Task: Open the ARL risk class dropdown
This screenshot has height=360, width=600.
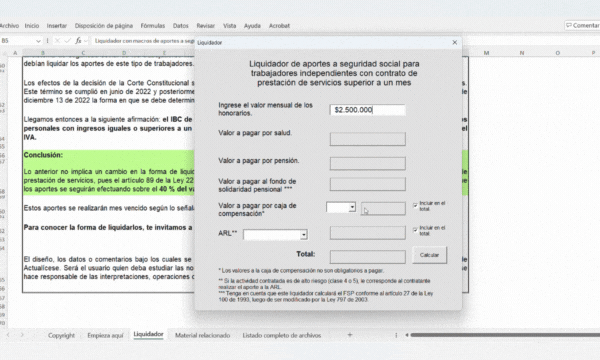Action: tap(303, 235)
